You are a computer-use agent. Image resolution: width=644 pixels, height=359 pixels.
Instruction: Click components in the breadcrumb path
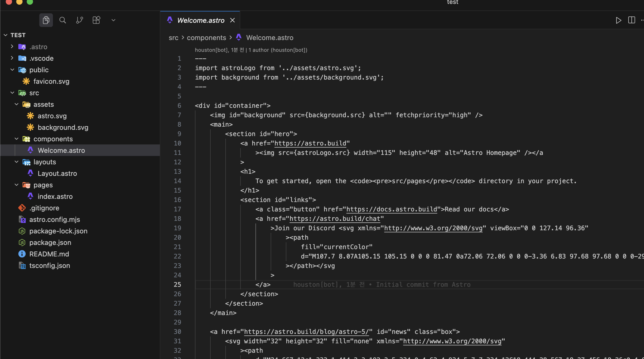click(x=206, y=38)
